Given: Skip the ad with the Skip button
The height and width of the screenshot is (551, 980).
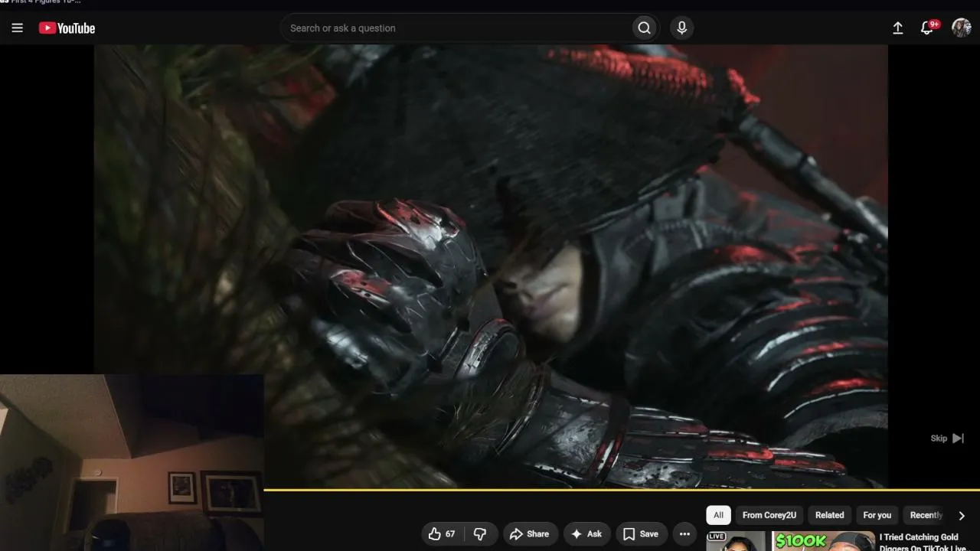Looking at the screenshot, I should pos(947,439).
